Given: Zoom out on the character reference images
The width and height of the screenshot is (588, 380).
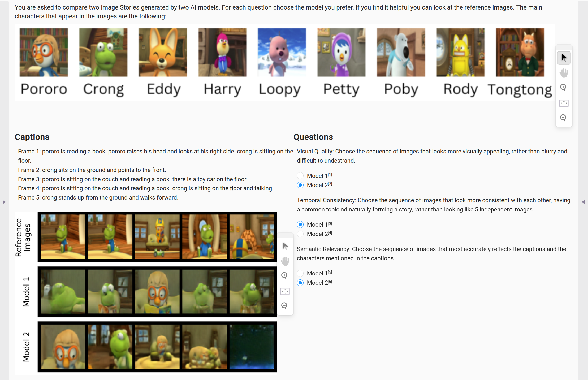Looking at the screenshot, I should pyautogui.click(x=563, y=118).
